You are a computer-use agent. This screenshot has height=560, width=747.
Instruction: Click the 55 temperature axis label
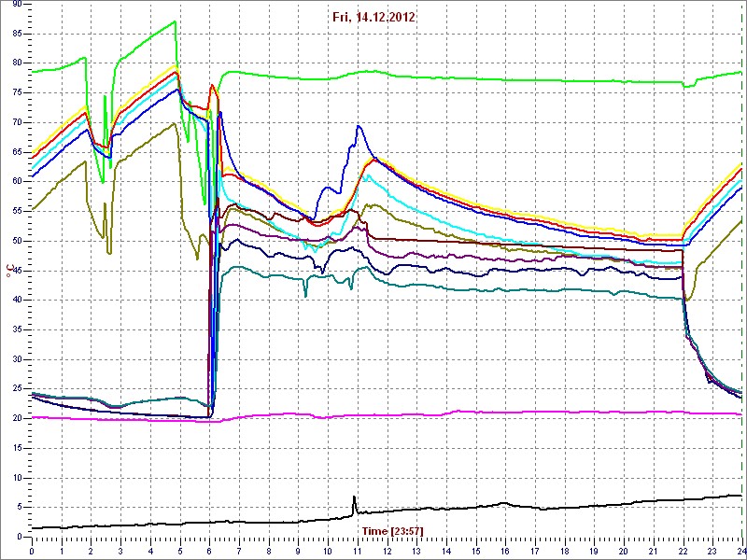pos(17,211)
